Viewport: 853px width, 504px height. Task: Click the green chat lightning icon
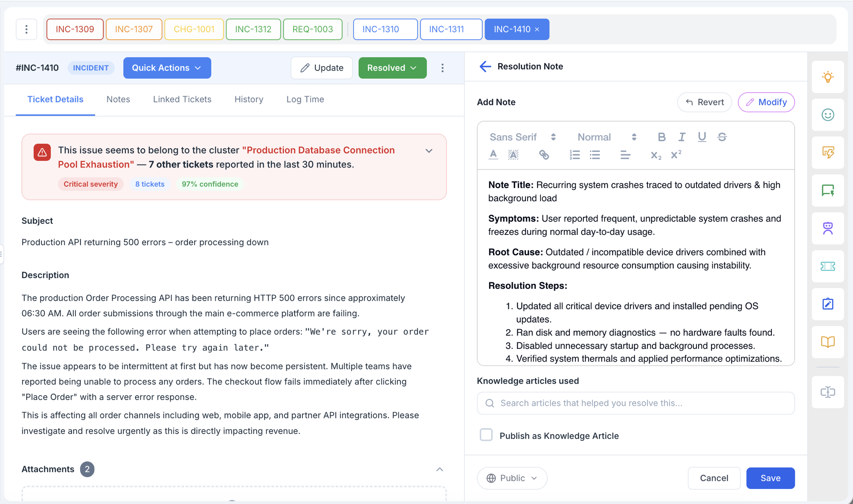pos(828,190)
